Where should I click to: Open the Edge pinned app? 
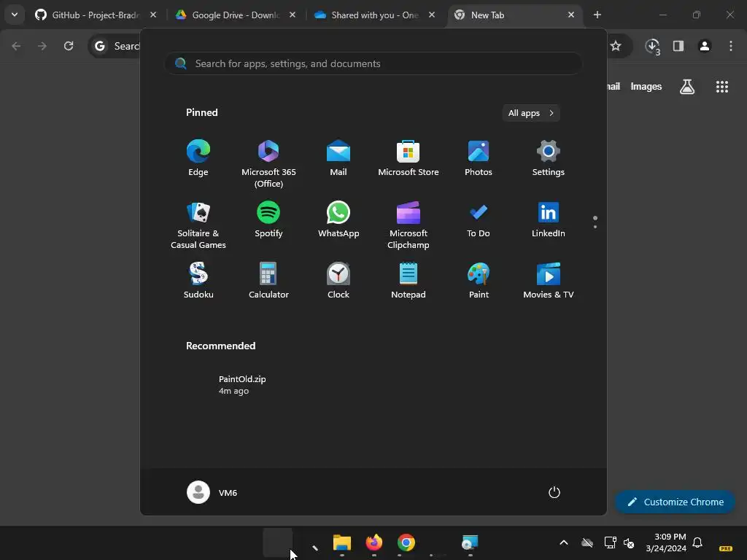[198, 158]
